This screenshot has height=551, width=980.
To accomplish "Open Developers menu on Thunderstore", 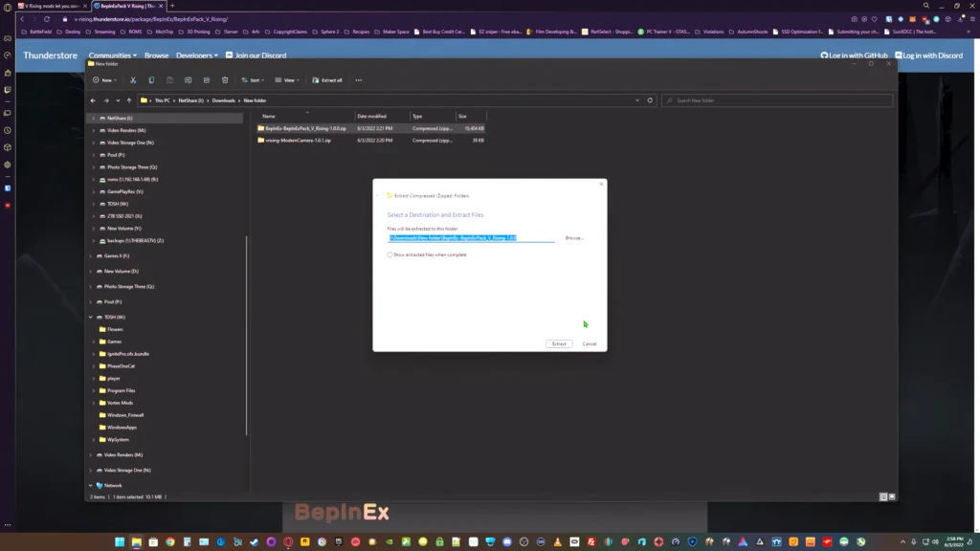I will tap(197, 55).
